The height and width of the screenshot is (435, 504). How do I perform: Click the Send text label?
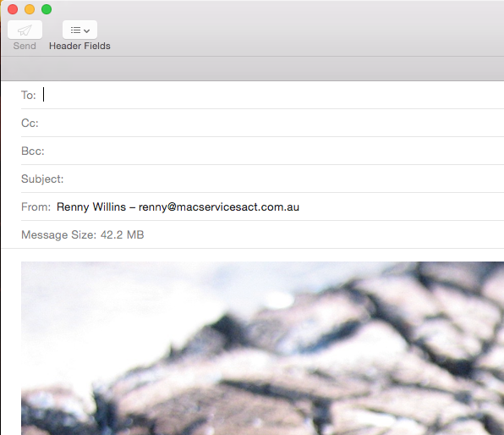click(x=25, y=46)
